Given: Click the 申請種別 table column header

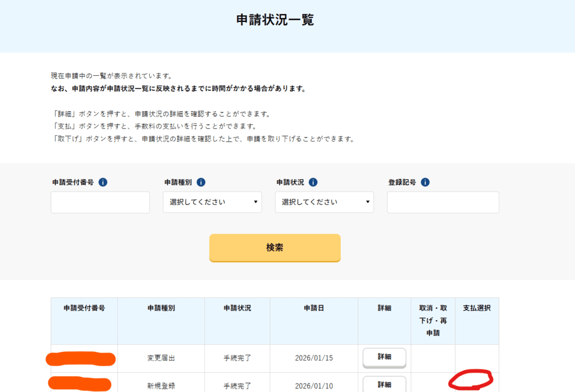Looking at the screenshot, I should click(161, 308).
